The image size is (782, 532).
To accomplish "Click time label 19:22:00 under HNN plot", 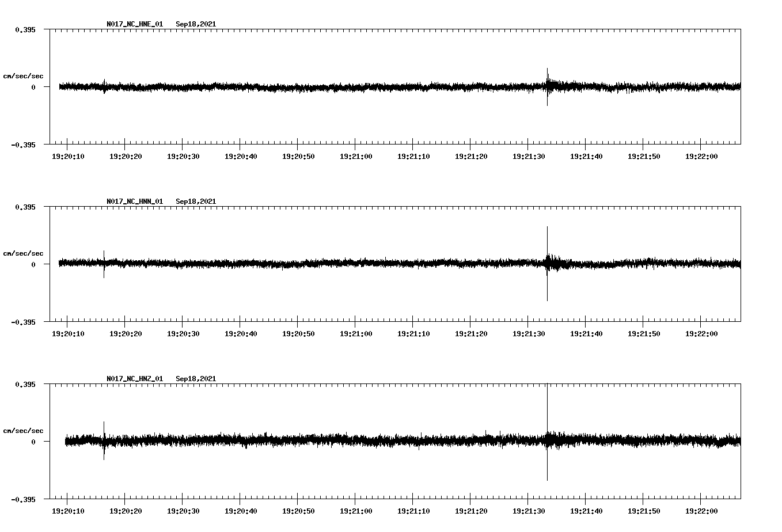I will click(x=701, y=334).
